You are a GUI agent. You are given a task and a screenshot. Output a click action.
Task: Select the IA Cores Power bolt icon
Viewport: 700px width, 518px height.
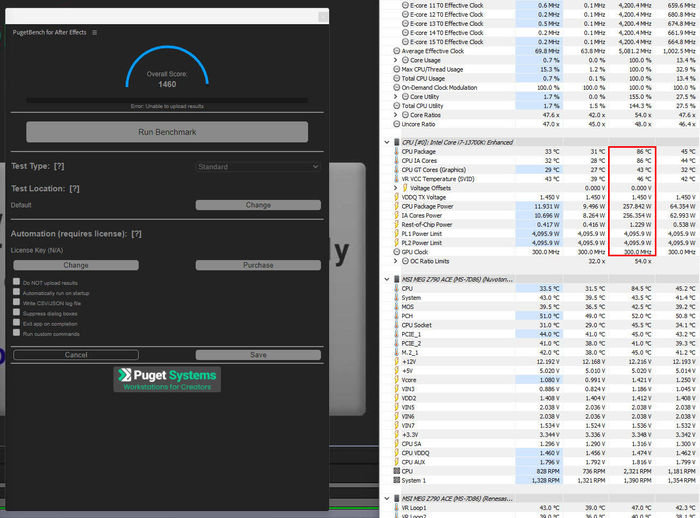pos(396,216)
